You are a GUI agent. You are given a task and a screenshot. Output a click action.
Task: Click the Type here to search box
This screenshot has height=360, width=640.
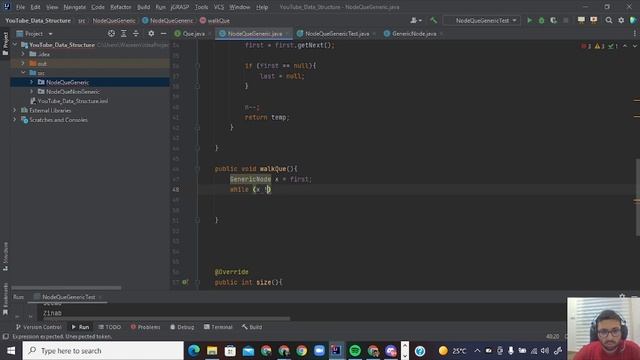point(103,351)
